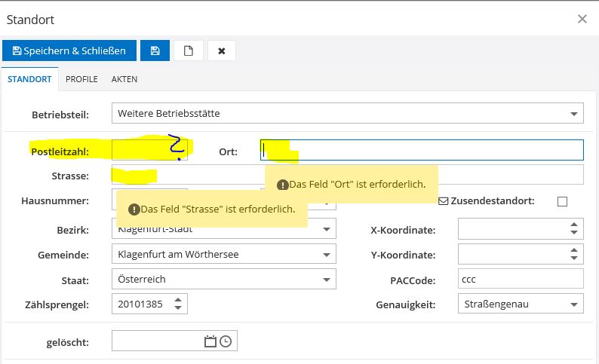Increase the X-Koordinate value with up arrow
Image resolution: width=599 pixels, height=364 pixels.
coord(576,225)
